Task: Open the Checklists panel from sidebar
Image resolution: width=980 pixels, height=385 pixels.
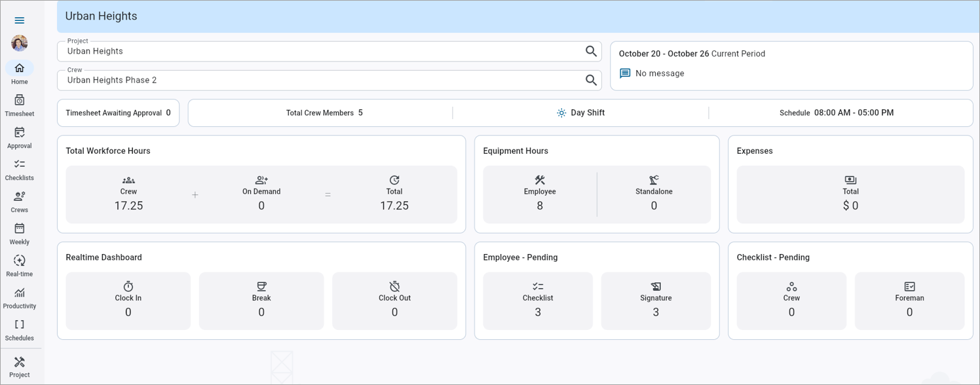Action: [x=19, y=168]
